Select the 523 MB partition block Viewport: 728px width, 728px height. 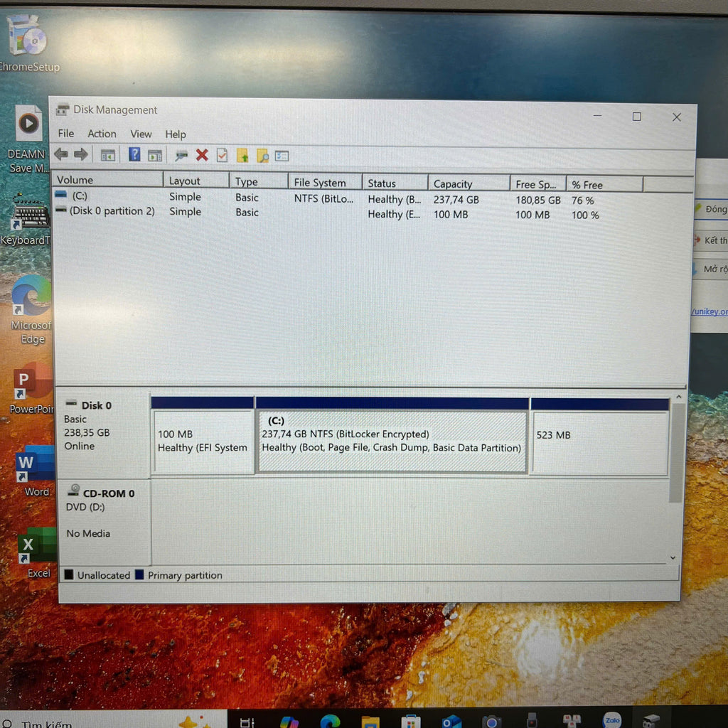pyautogui.click(x=599, y=442)
